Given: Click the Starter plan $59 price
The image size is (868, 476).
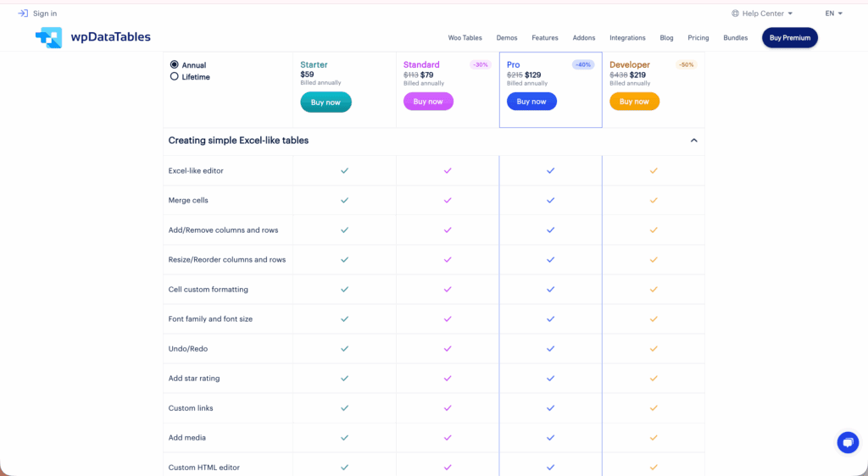Looking at the screenshot, I should pyautogui.click(x=307, y=74).
